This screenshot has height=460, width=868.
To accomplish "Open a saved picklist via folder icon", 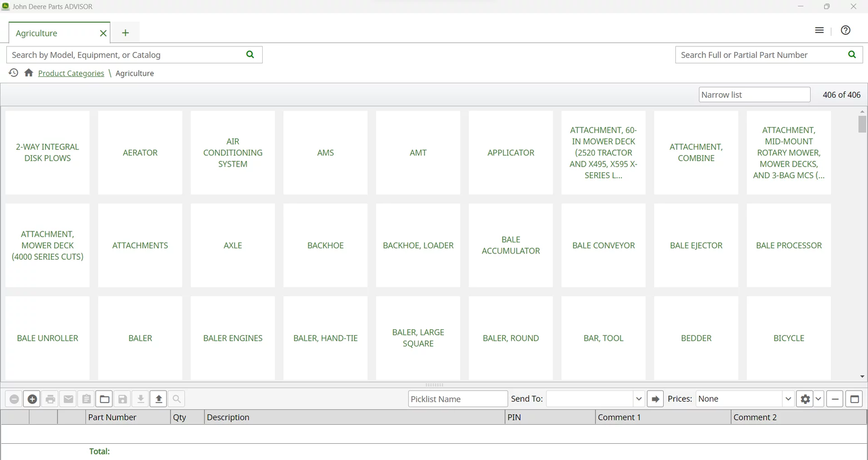I will (104, 399).
